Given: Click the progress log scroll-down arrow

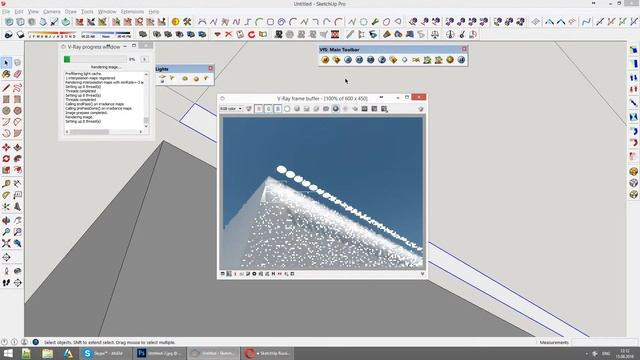Looking at the screenshot, I should click(x=146, y=126).
